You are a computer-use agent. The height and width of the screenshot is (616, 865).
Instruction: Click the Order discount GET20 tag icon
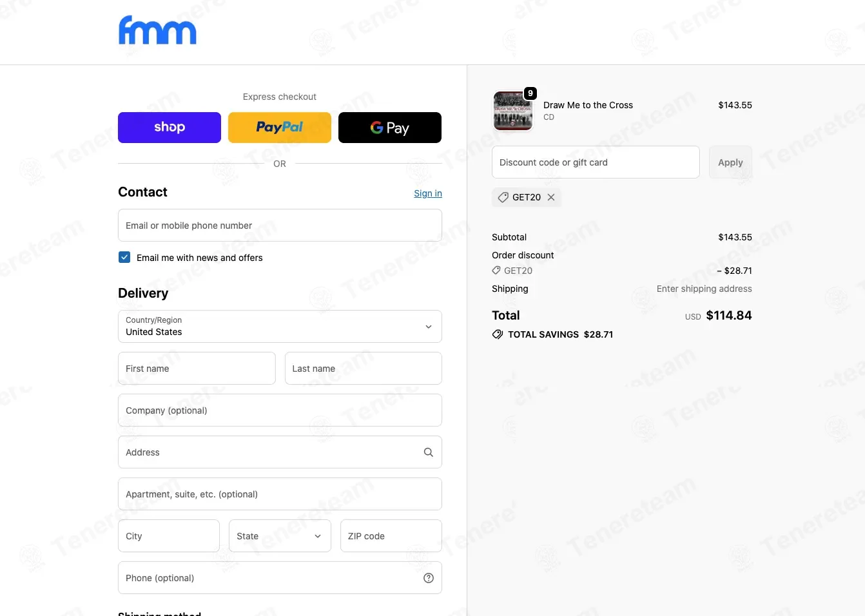pyautogui.click(x=496, y=271)
